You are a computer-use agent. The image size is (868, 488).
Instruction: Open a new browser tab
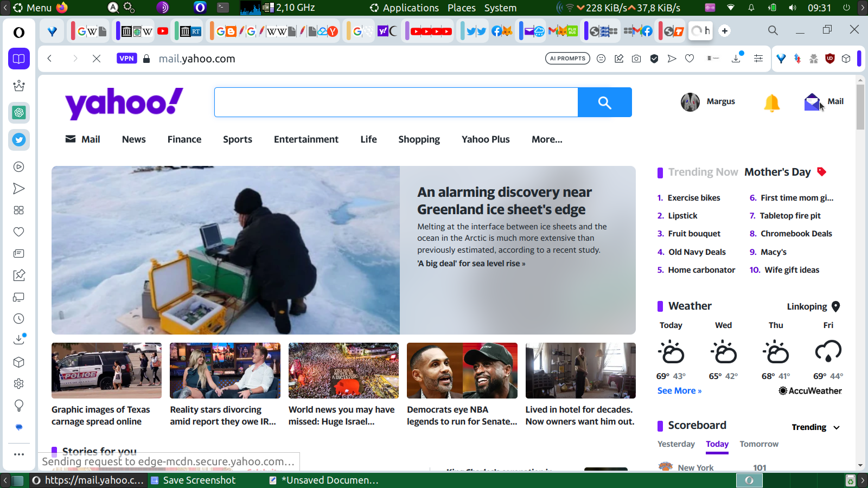725,31
